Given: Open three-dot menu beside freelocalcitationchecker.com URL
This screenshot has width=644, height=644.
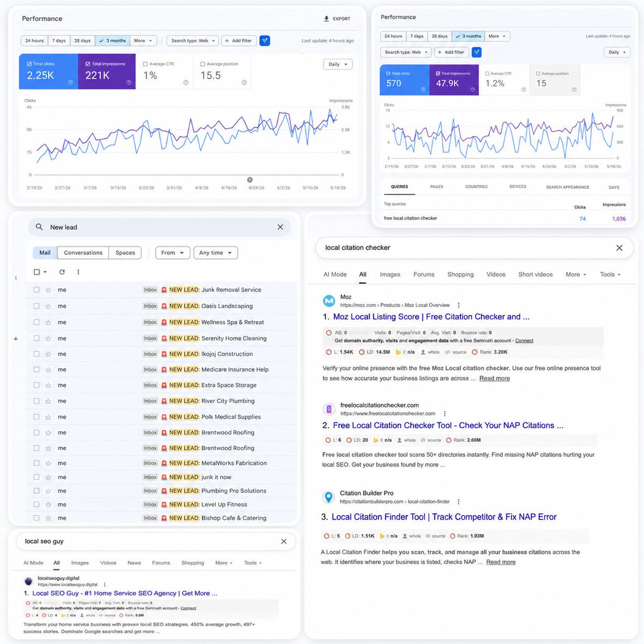Looking at the screenshot, I should [444, 414].
